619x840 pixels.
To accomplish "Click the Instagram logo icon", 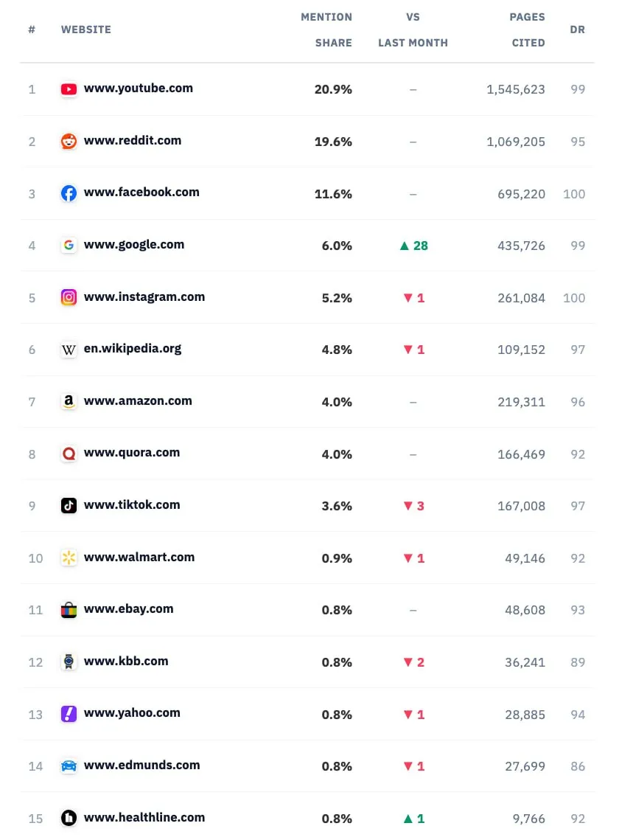I will pos(69,297).
